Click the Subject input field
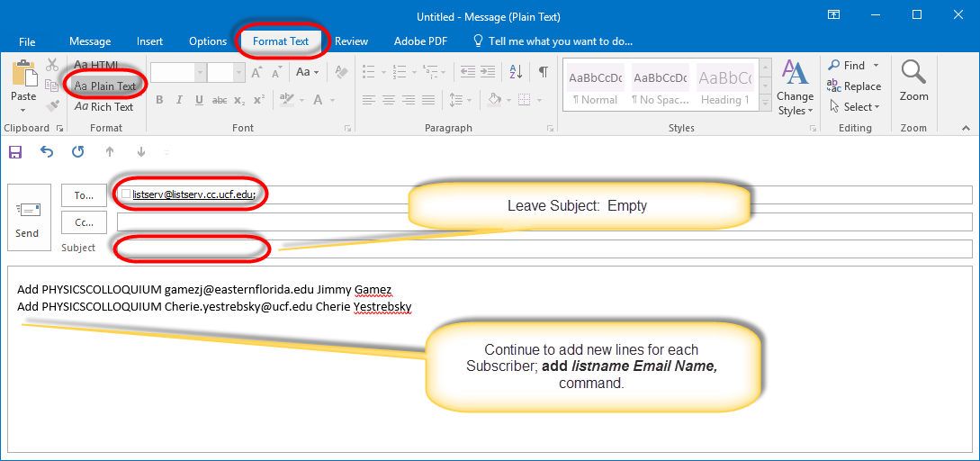This screenshot has height=461, width=980. tap(544, 249)
